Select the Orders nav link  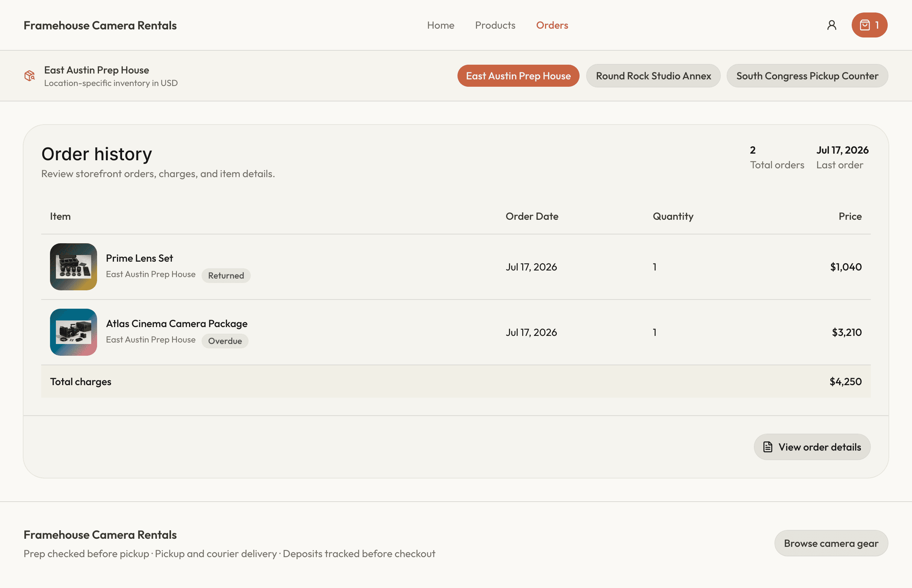coord(552,25)
